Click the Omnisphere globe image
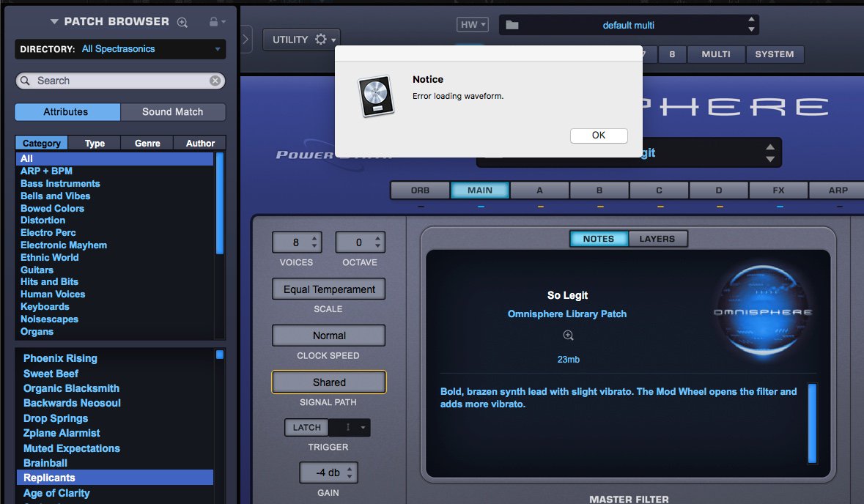This screenshot has height=504, width=864. pos(763,311)
